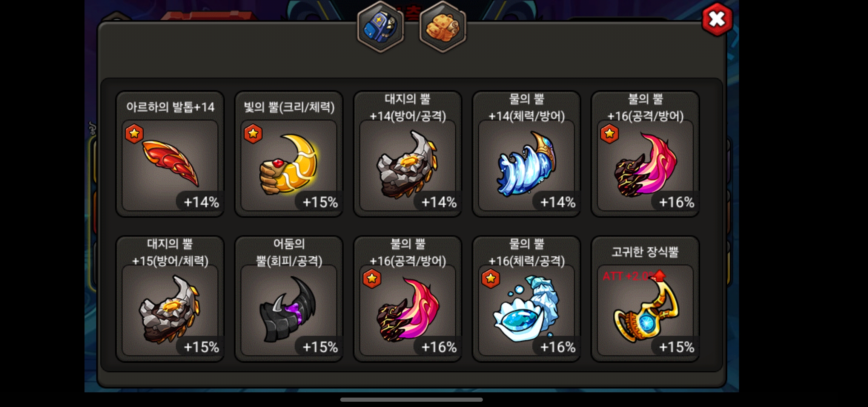The image size is (868, 407).
Task: Click the star badge on 물의 뿔 +16
Action: 491,278
